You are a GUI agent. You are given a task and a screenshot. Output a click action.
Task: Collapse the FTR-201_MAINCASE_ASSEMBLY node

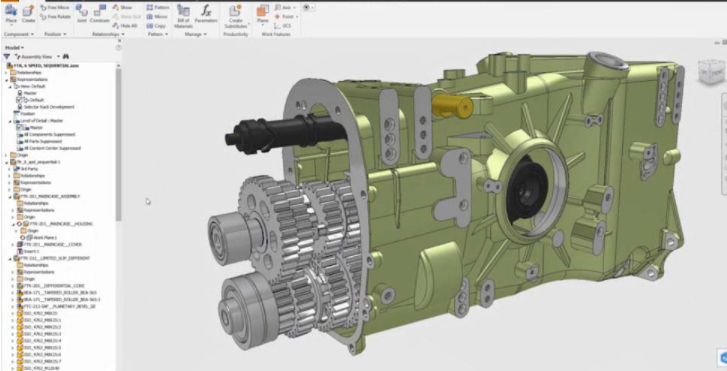click(x=10, y=197)
